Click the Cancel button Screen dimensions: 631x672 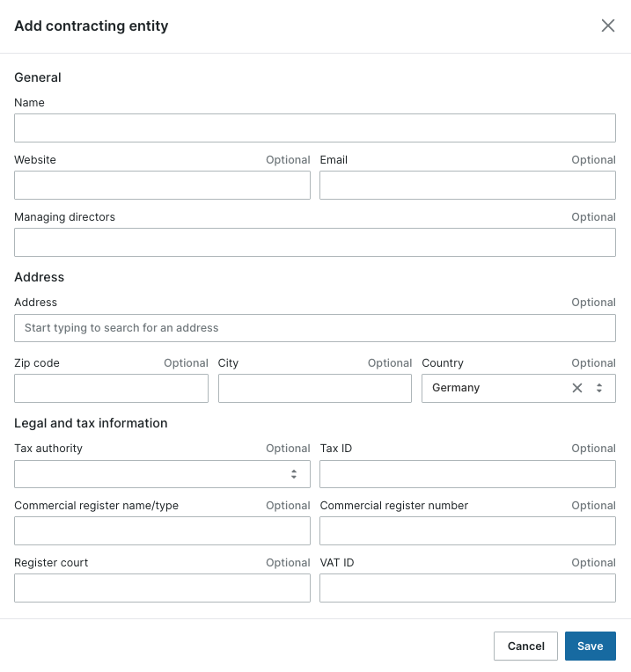pyautogui.click(x=525, y=646)
